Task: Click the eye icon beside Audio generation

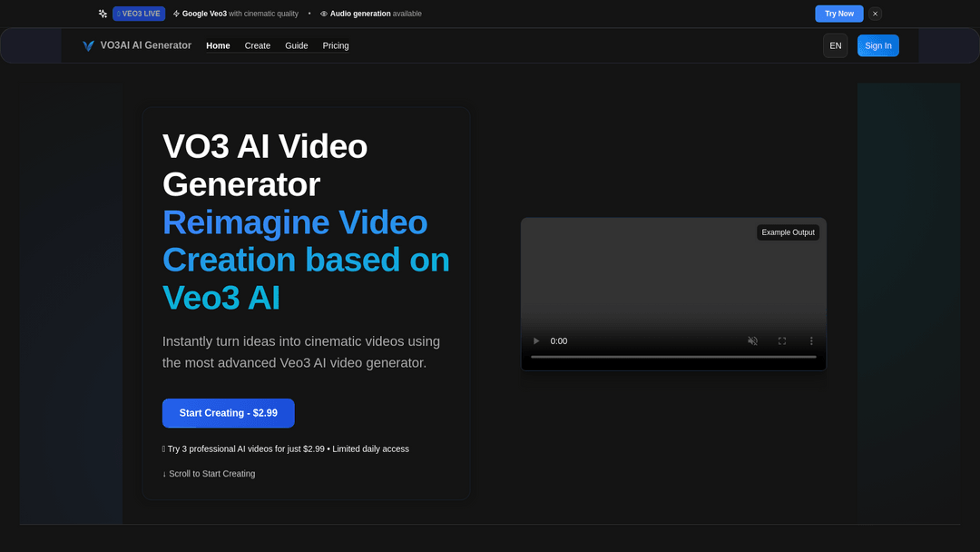Action: click(324, 14)
